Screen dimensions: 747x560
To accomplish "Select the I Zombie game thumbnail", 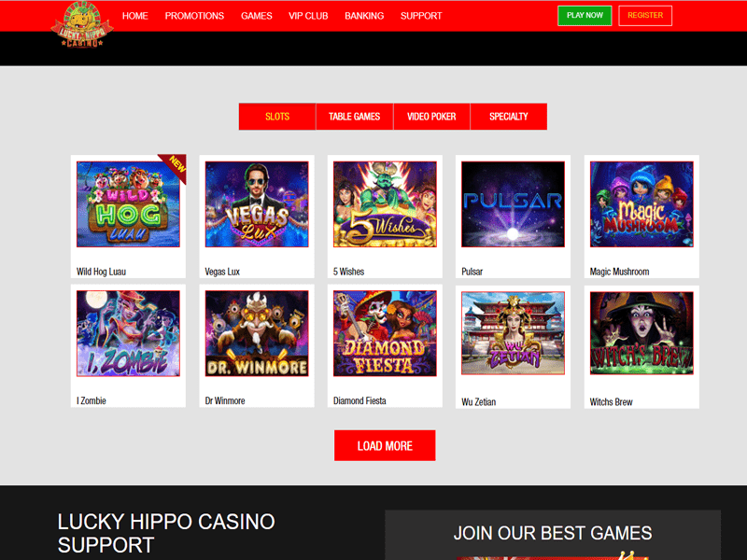I will (x=128, y=333).
